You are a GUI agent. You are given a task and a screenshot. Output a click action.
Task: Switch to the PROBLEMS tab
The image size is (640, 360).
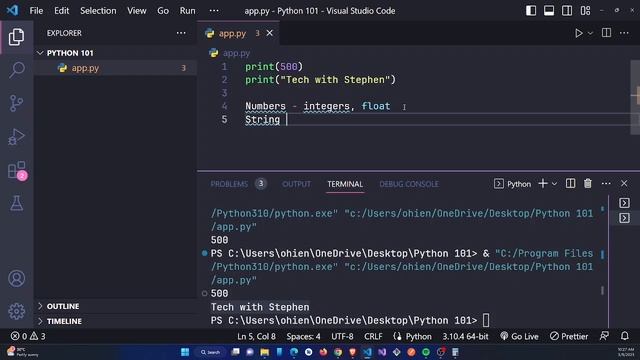point(229,184)
